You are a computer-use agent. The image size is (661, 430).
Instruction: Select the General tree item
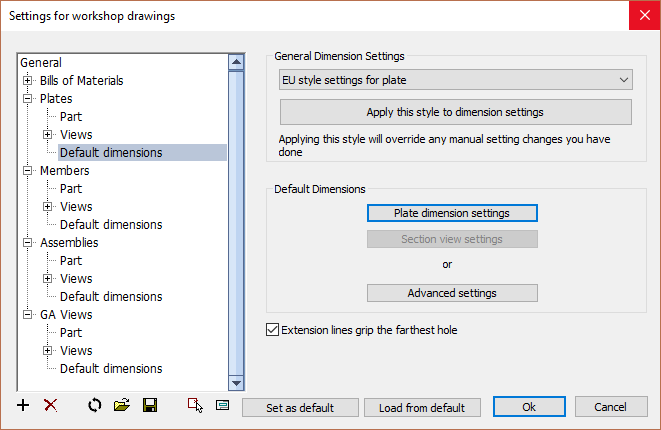[x=41, y=62]
